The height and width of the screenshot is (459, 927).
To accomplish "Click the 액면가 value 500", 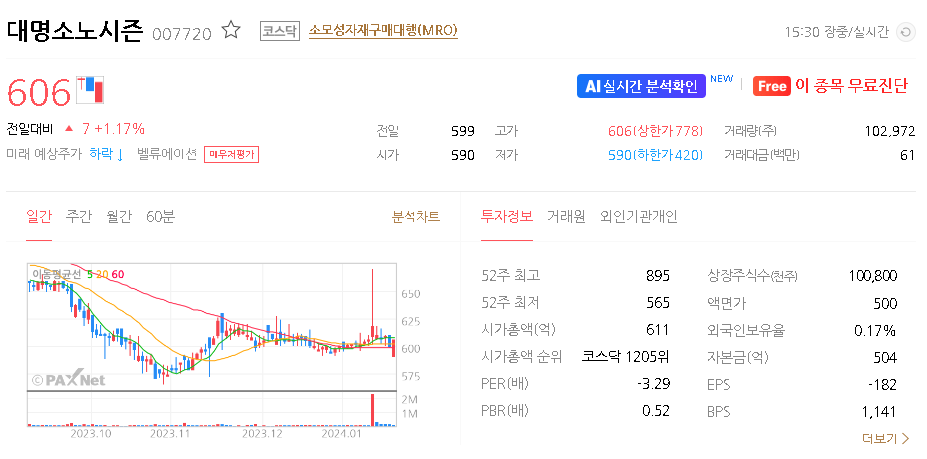I will coord(885,303).
